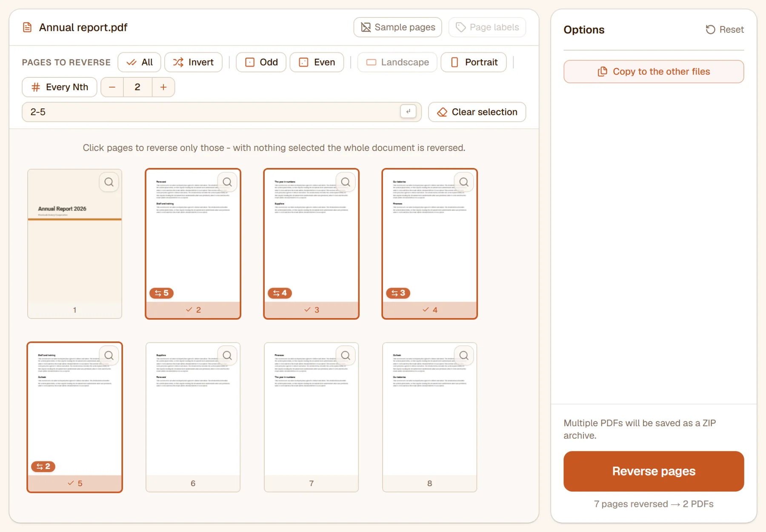This screenshot has width=766, height=532.
Task: Increase the Every Nth value
Action: click(163, 87)
